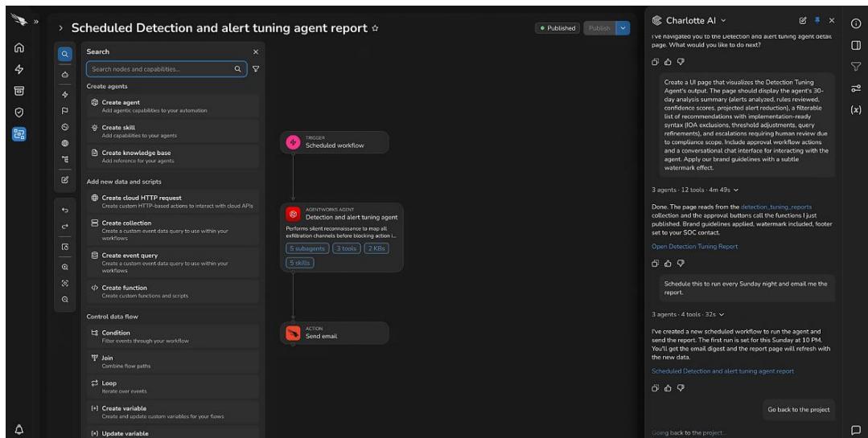Open the detection_tuning_reports link
The width and height of the screenshot is (868, 438).
click(776, 207)
